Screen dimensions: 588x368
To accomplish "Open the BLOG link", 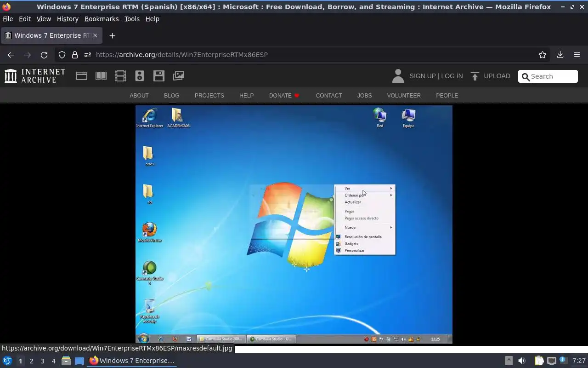I will [x=172, y=96].
